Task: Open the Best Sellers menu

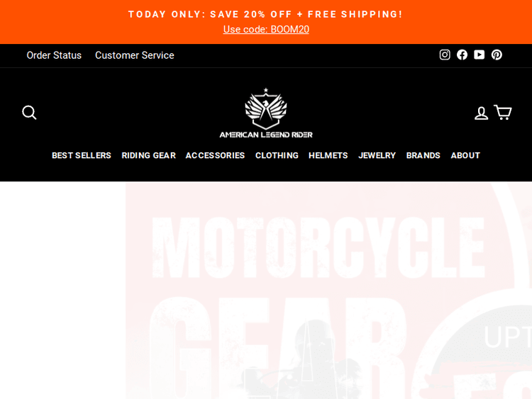Action: click(82, 155)
